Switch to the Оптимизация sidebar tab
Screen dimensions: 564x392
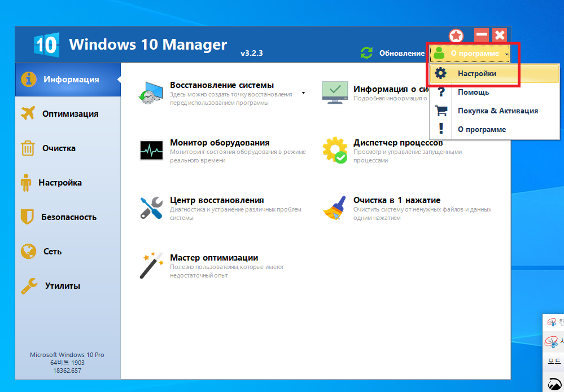coord(69,114)
